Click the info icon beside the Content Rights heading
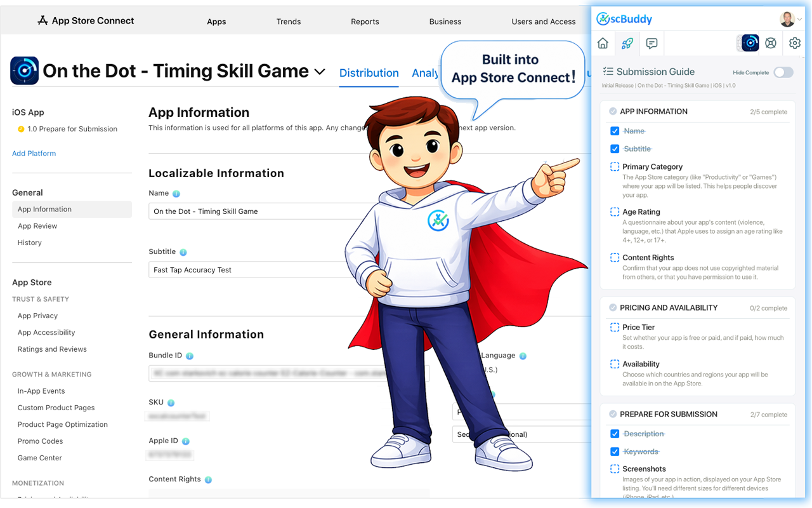Image resolution: width=812 pixels, height=508 pixels. (x=208, y=480)
